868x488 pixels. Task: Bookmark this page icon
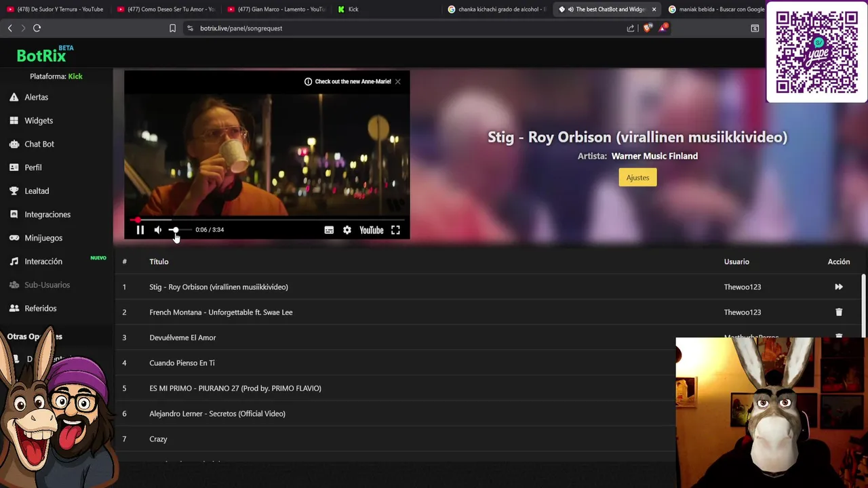pos(172,28)
